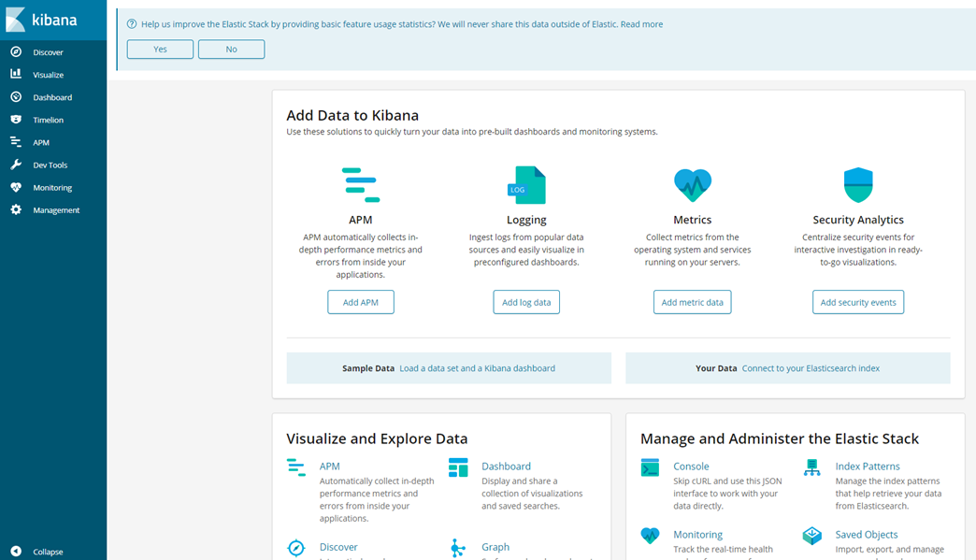Click the large APM icon in Add Data
Viewport: 976px width, 560px height.
tap(361, 185)
